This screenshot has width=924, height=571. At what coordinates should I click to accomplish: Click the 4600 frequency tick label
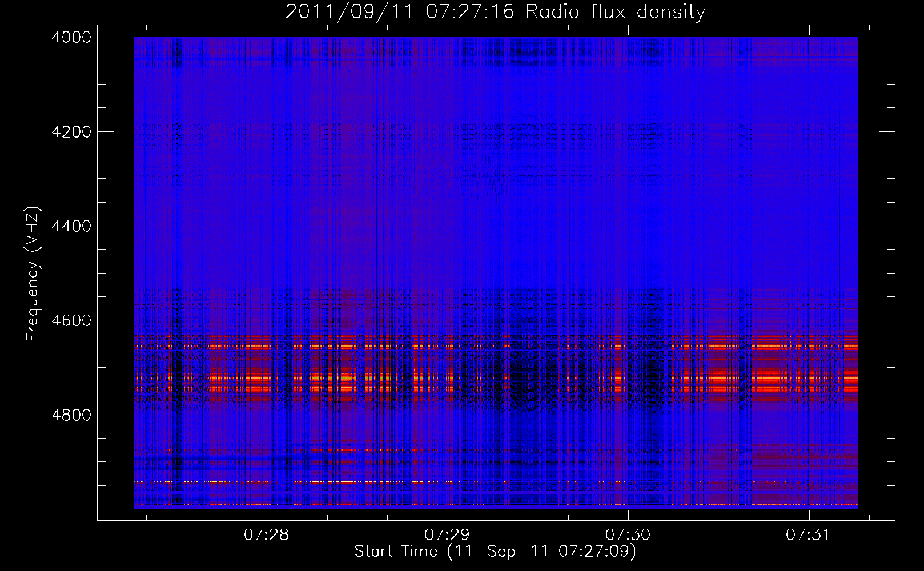point(71,320)
